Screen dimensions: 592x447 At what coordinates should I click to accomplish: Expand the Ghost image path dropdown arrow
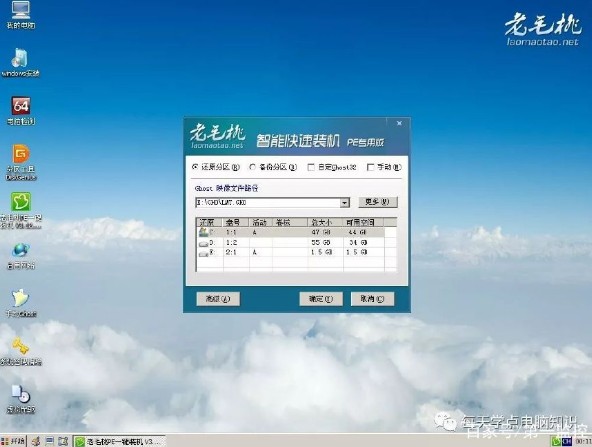344,203
